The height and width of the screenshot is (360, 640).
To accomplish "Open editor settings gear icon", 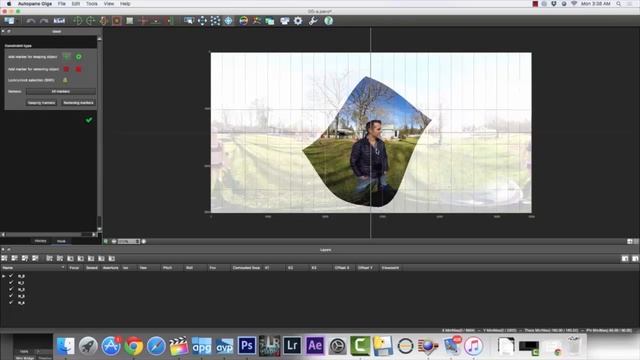I will pyautogui.click(x=298, y=21).
